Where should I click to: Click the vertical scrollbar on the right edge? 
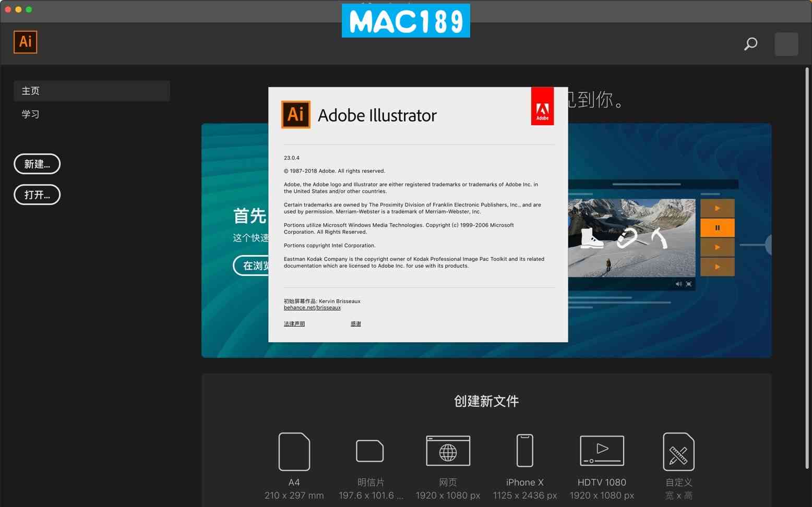(x=807, y=268)
